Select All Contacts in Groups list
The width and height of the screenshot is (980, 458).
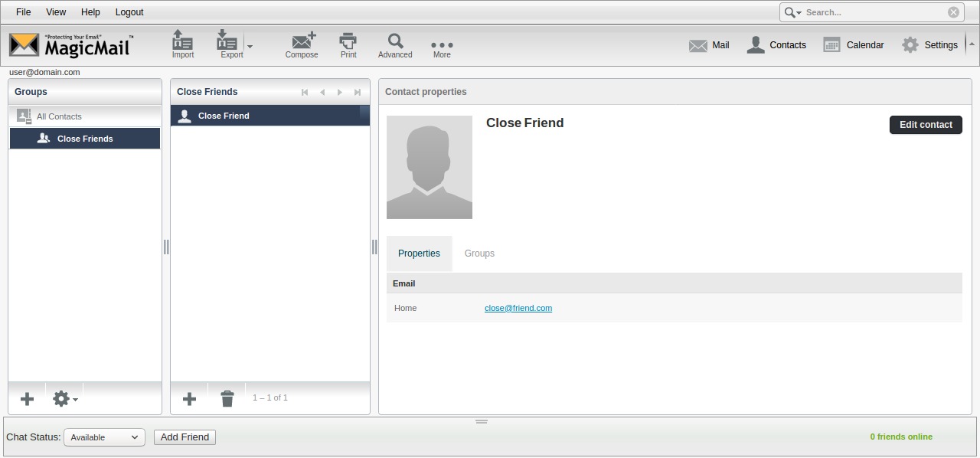click(59, 116)
